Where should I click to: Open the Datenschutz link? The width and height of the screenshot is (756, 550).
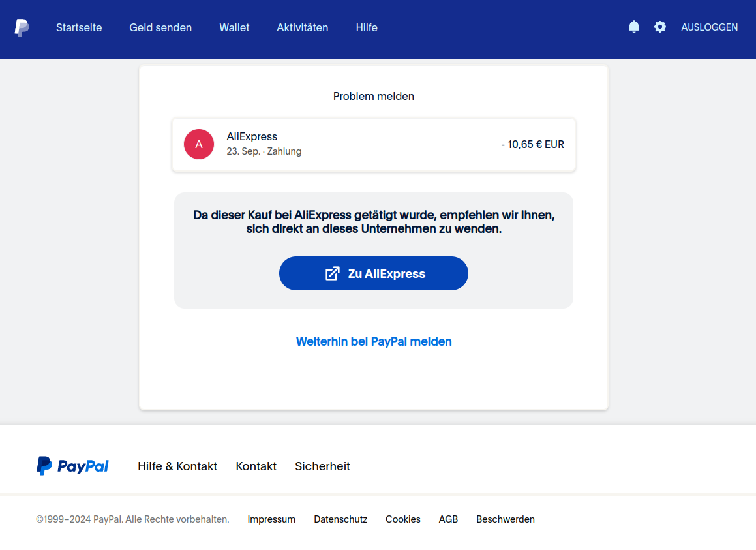[x=340, y=519]
